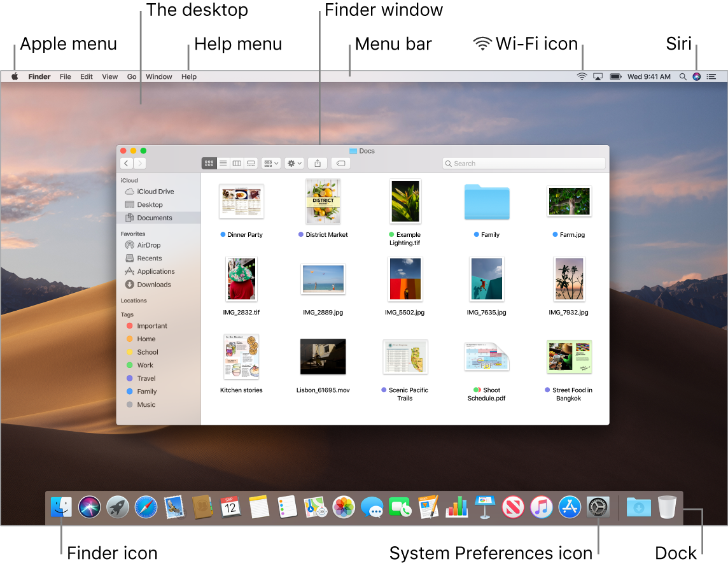The image size is (728, 566).
Task: Open the Help menu
Action: [x=188, y=76]
